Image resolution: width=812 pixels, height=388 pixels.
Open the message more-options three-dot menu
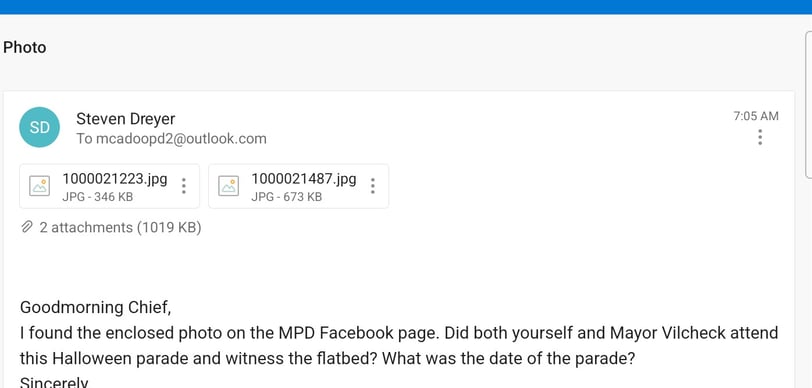(760, 137)
